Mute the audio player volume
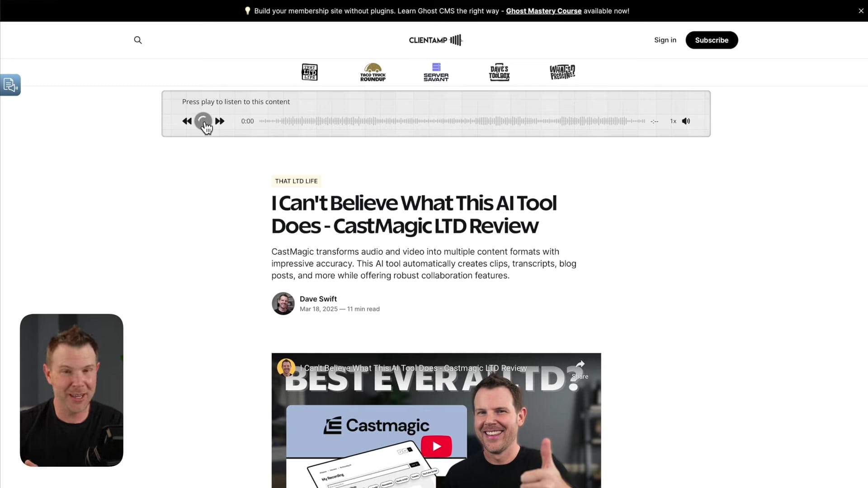This screenshot has height=488, width=868. [x=686, y=121]
